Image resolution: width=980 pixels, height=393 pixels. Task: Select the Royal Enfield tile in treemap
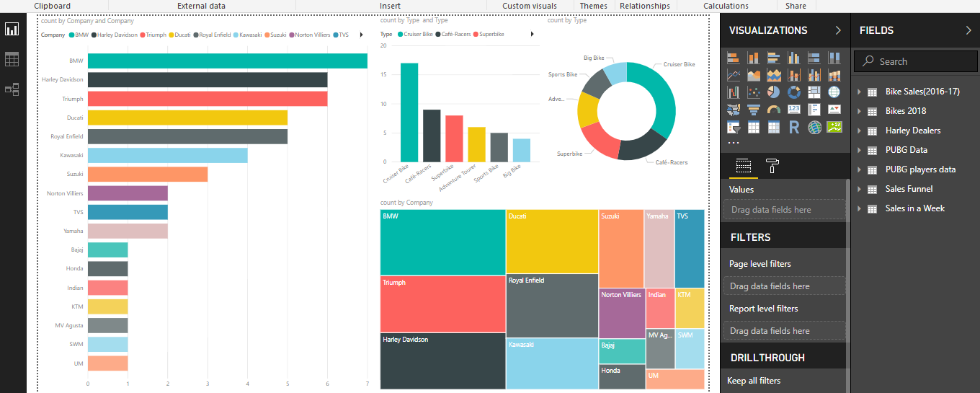click(552, 306)
